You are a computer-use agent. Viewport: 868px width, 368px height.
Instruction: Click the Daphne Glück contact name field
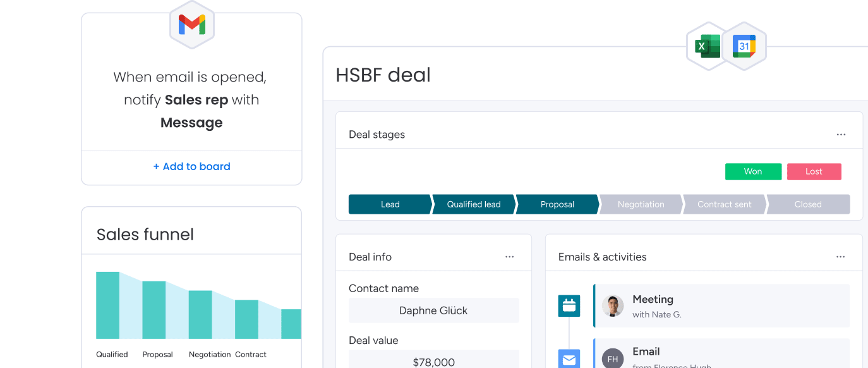[x=433, y=310]
